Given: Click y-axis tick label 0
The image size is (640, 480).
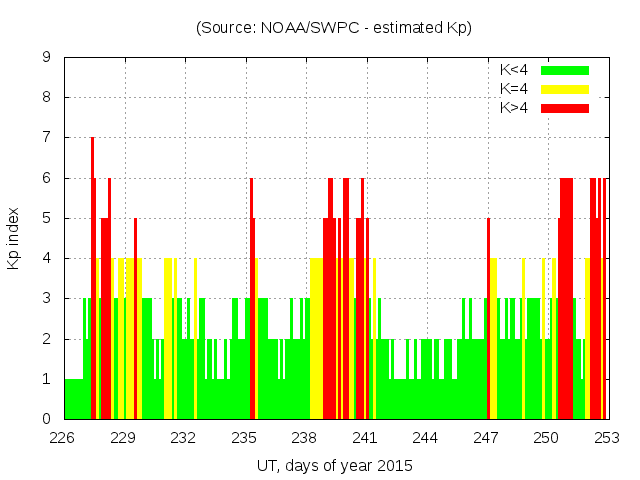Looking at the screenshot, I should [47, 419].
